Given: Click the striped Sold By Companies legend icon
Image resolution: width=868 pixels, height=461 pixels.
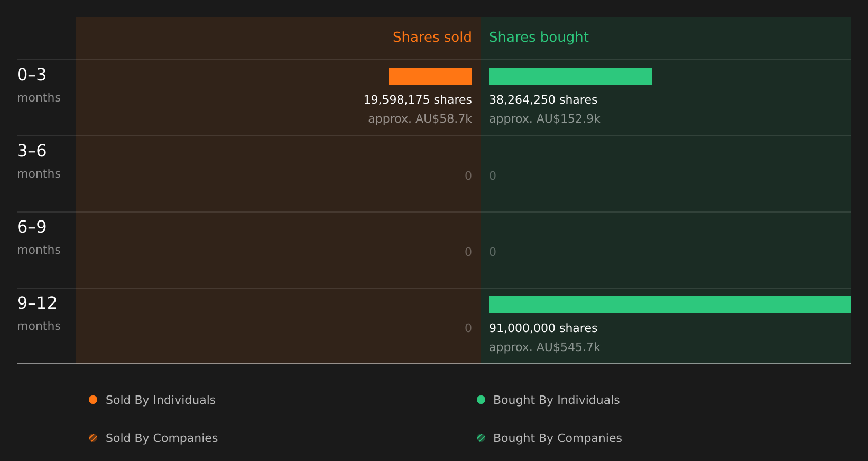Looking at the screenshot, I should coord(93,438).
